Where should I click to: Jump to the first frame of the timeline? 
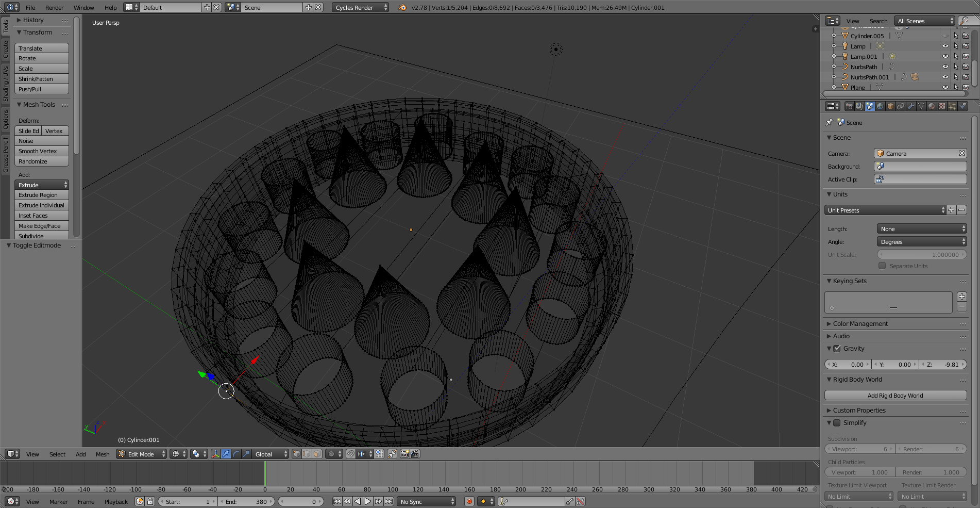click(337, 501)
